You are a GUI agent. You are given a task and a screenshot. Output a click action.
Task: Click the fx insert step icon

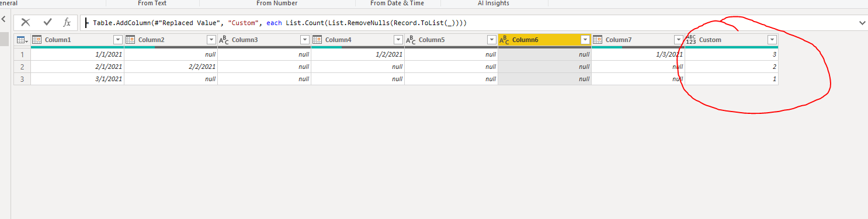point(67,22)
